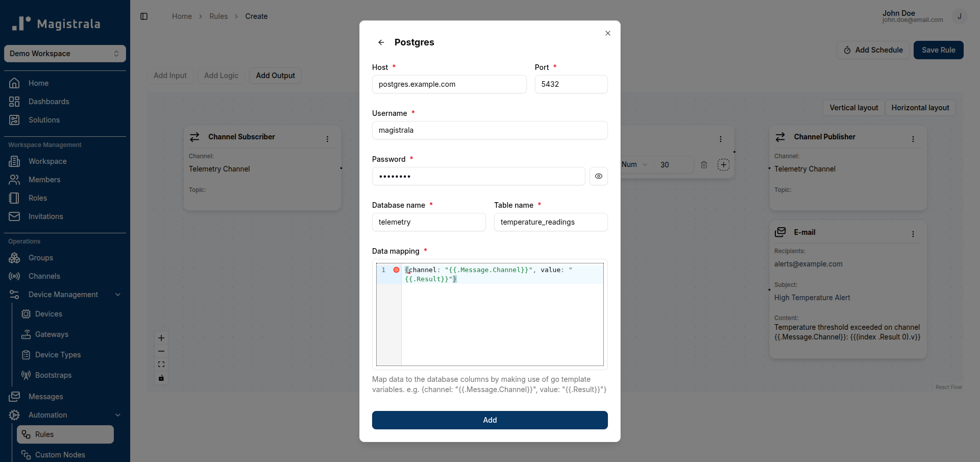Screen dimensions: 980x462
Task: Add a new logic condition with plus icon
Action: coord(723,164)
